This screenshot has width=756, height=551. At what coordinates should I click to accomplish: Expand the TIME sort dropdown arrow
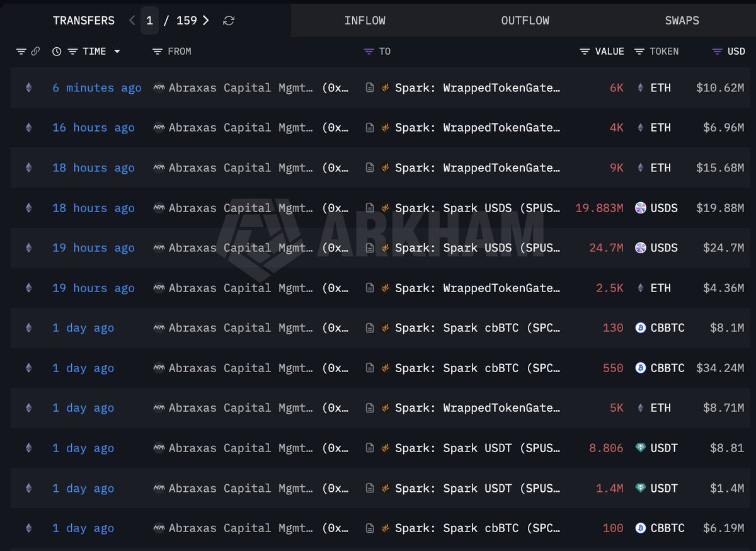click(117, 52)
